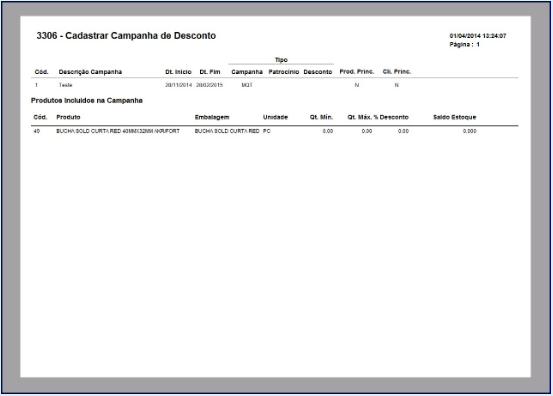Screen dimensions: 553x396
Task: Select the Descrição Campanha column header
Action: [90, 72]
